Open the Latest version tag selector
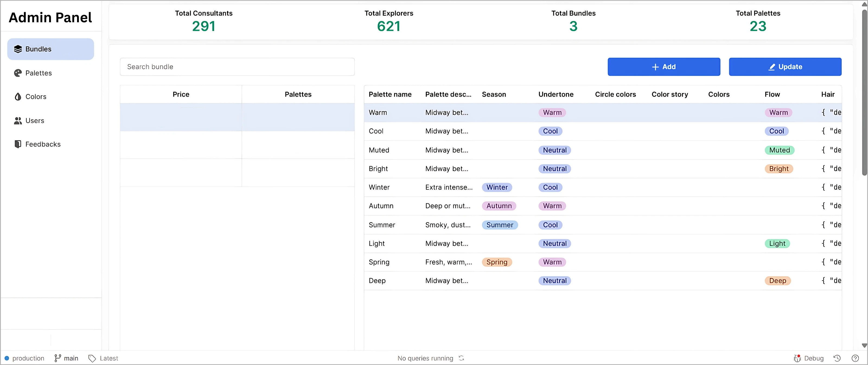 pos(103,358)
